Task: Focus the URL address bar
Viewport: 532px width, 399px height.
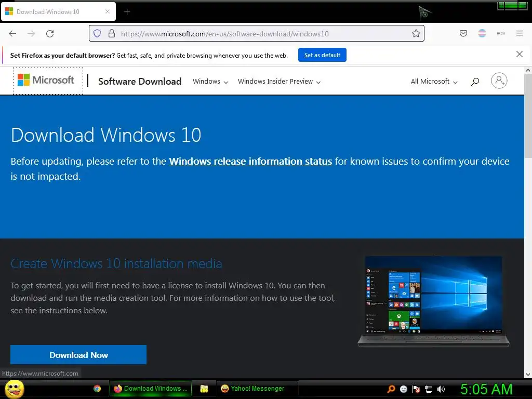Action: [x=257, y=34]
